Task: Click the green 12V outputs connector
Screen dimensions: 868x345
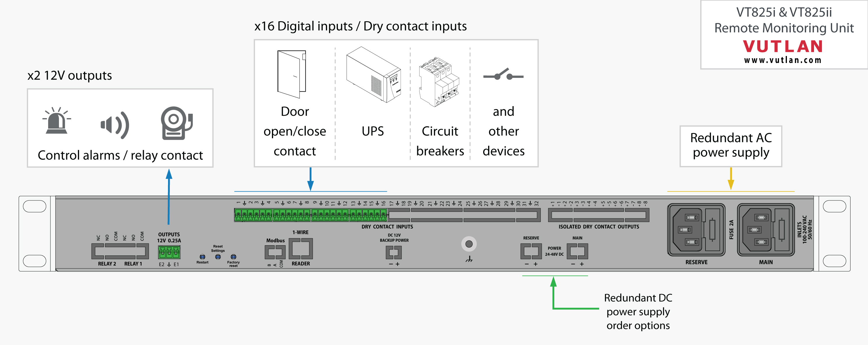Action: [x=169, y=252]
